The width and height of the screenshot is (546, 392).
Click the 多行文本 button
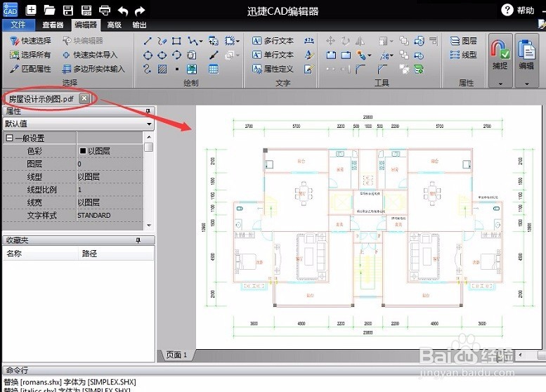273,41
